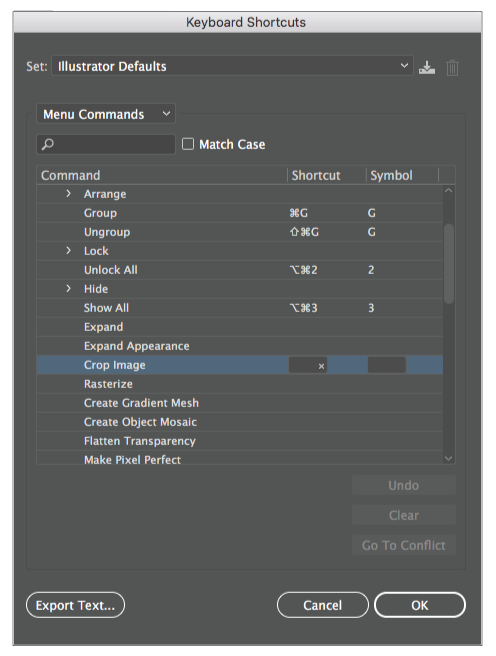Select the Expand Appearance command row
Viewport: 496px width, 656px height.
(240, 346)
